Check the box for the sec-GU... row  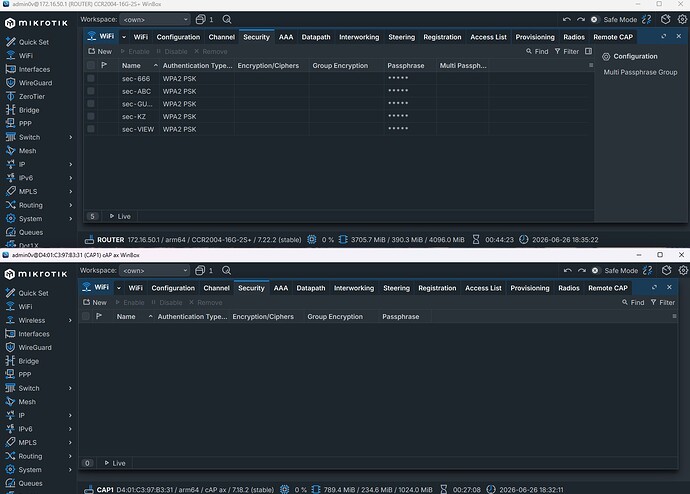point(91,104)
